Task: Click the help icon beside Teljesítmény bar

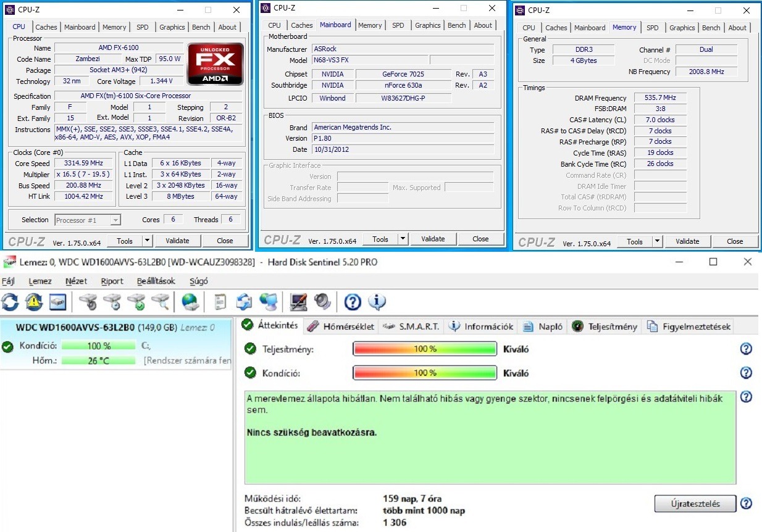Action: click(x=746, y=349)
